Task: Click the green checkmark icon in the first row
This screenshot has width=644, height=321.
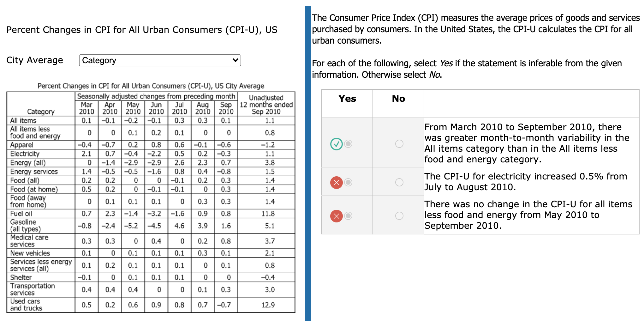Action: tap(336, 144)
